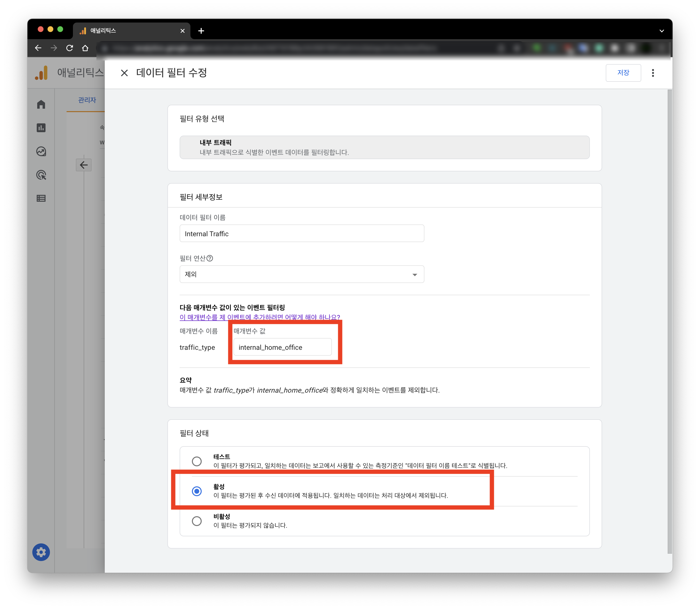Click the Admin gear icon in the sidebar
Viewport: 700px width, 609px height.
[41, 552]
